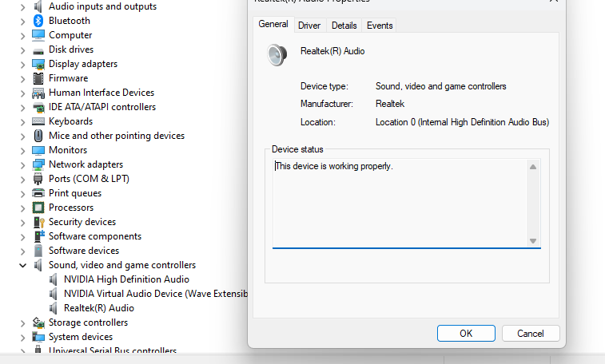Screen dimensions: 605x364
Task: Expand the Disk drives node
Action: point(22,50)
